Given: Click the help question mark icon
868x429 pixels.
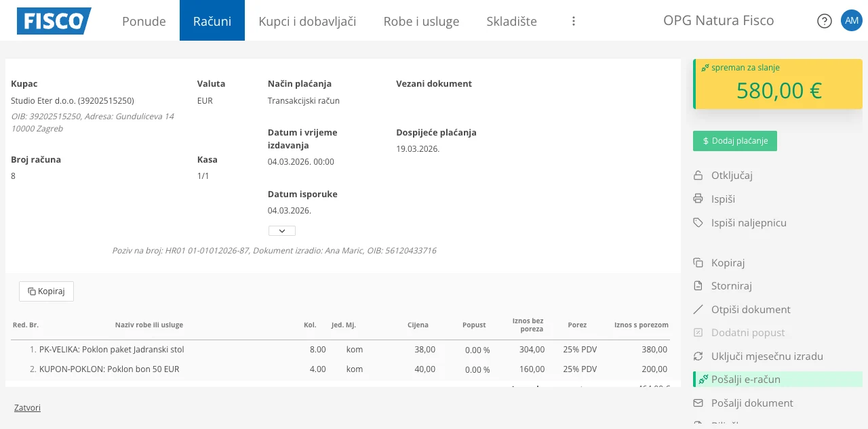Looking at the screenshot, I should 824,20.
